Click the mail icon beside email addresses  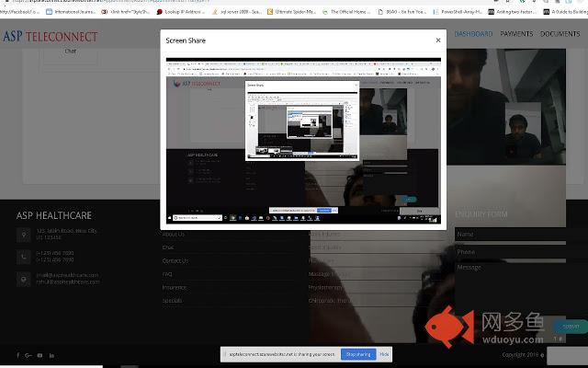tap(24, 279)
